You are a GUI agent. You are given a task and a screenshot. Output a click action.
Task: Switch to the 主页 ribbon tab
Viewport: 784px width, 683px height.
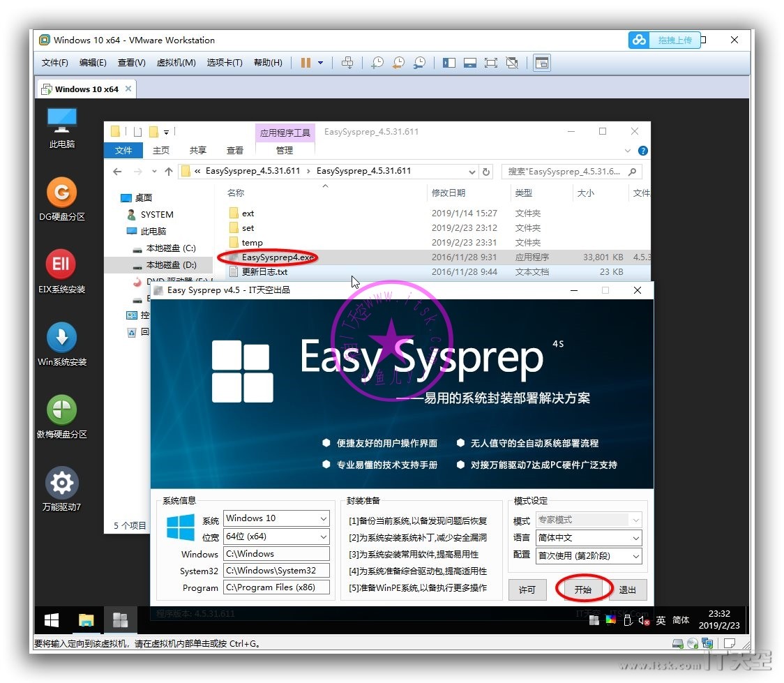[161, 150]
